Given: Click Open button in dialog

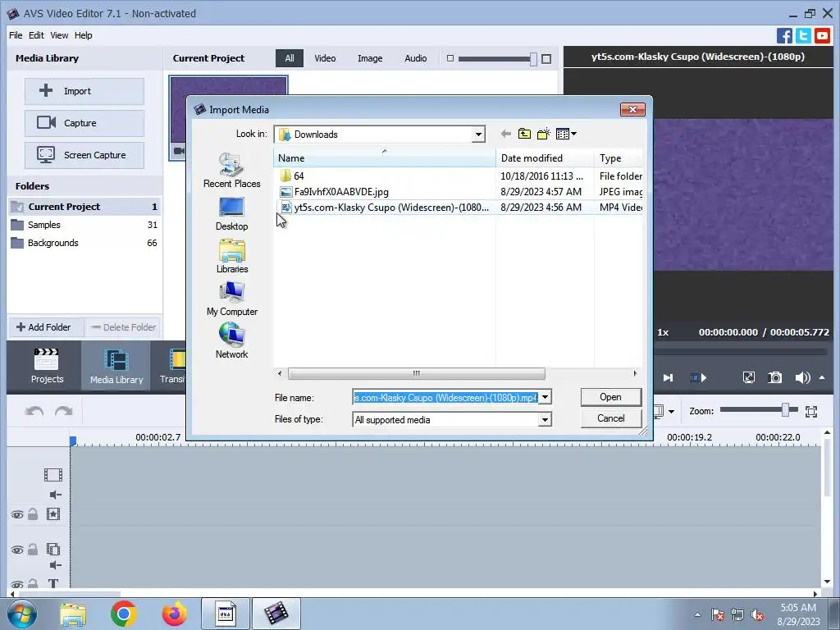Looking at the screenshot, I should pos(610,397).
